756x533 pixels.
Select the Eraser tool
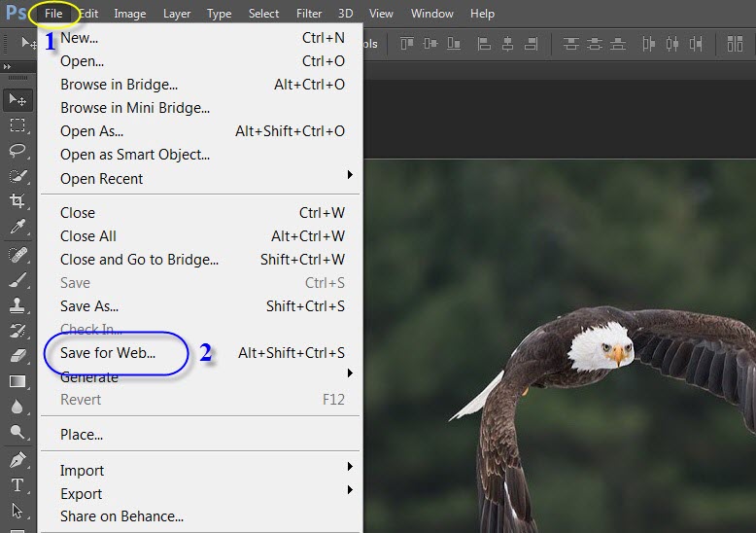(17, 356)
